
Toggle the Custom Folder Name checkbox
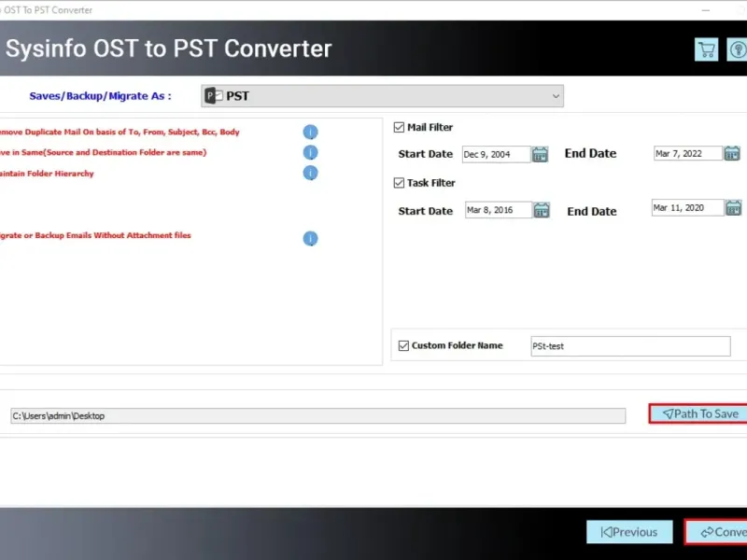coord(403,345)
